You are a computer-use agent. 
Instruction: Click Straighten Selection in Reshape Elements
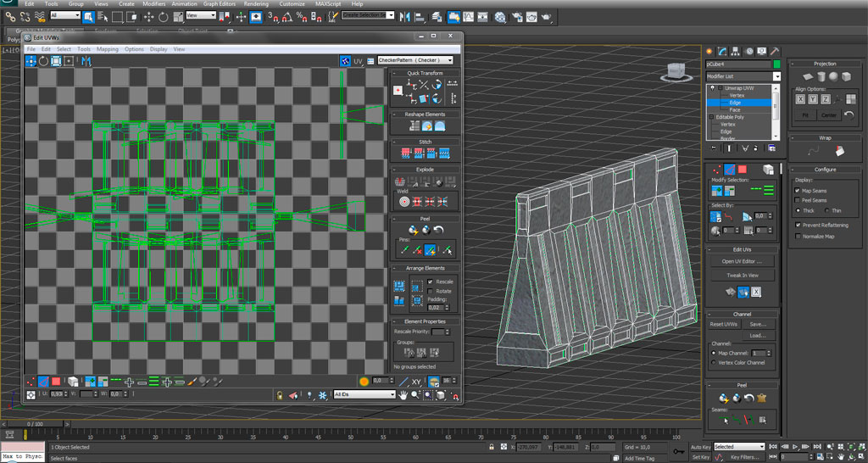[413, 126]
